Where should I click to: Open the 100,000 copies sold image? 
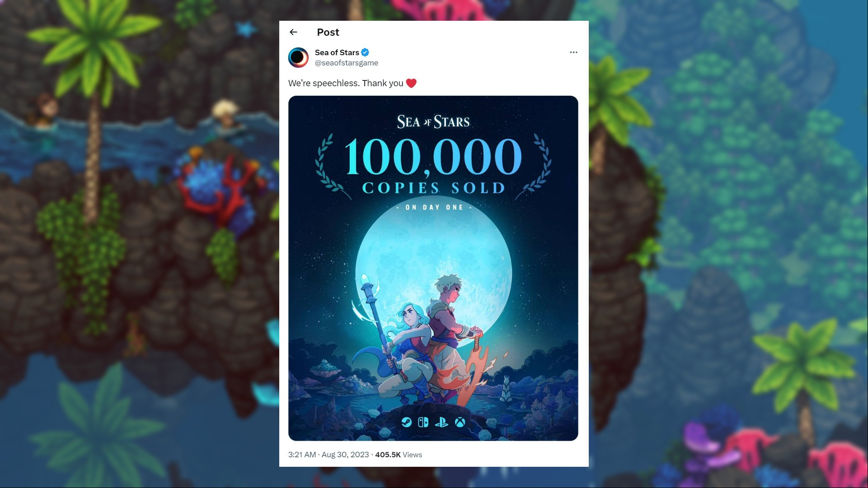433,268
